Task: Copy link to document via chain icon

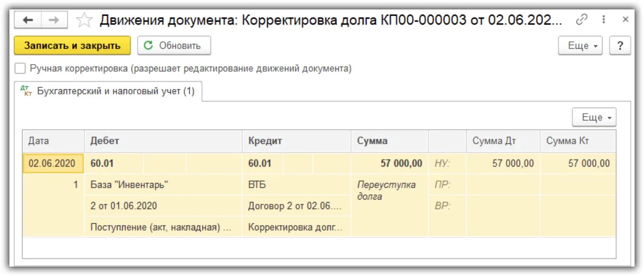Action: coord(582,19)
